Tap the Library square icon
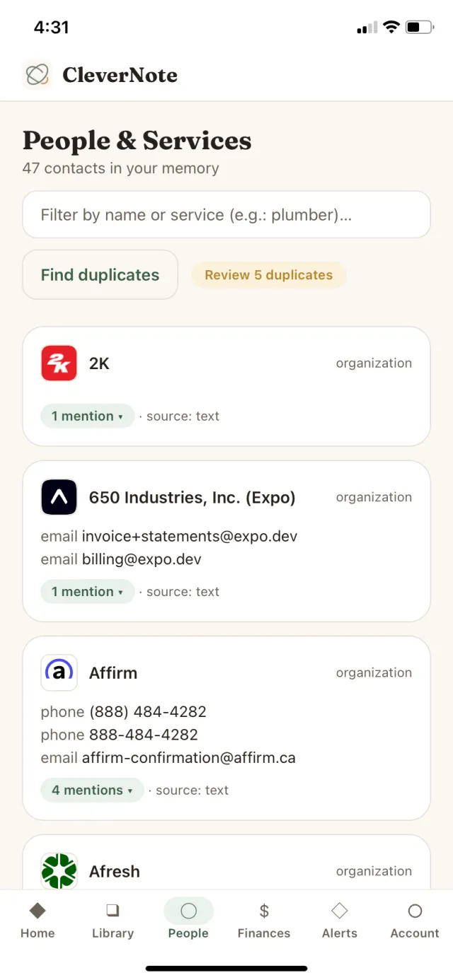 (113, 910)
